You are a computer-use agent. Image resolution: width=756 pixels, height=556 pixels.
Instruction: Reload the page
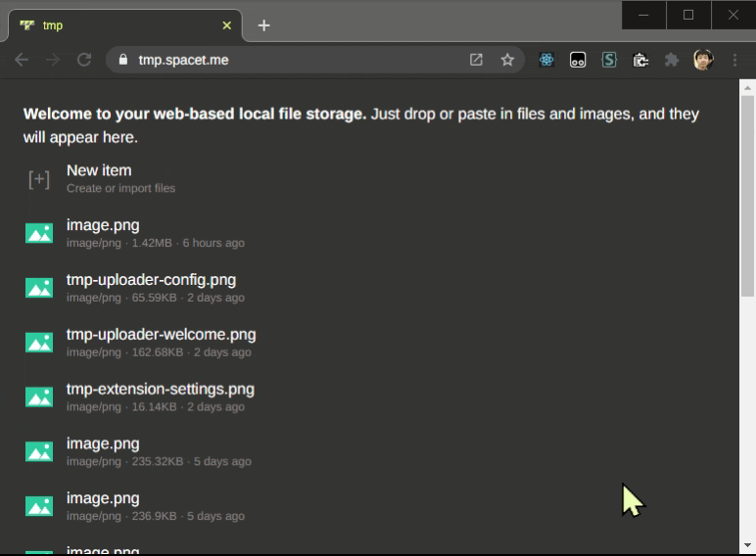(x=84, y=60)
